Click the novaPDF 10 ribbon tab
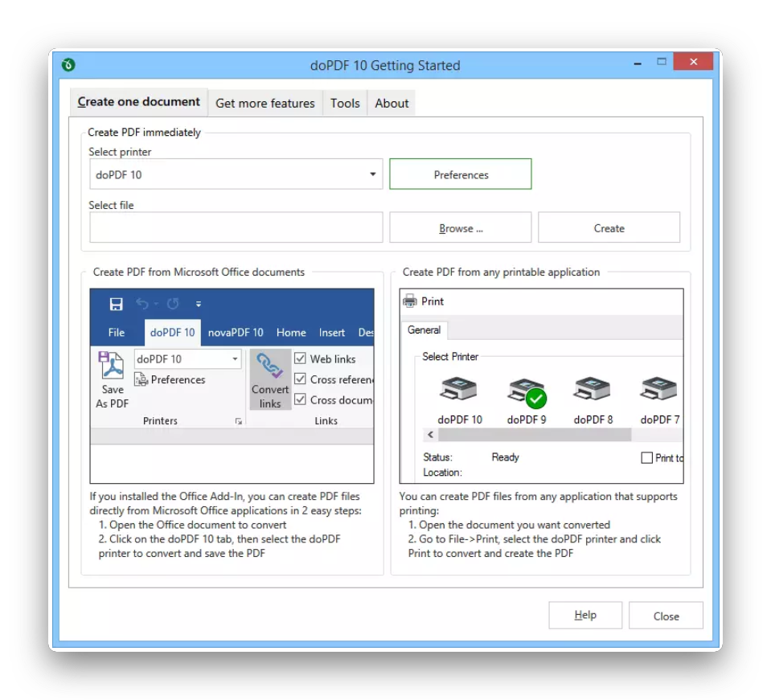Image resolution: width=771 pixels, height=700 pixels. tap(236, 333)
